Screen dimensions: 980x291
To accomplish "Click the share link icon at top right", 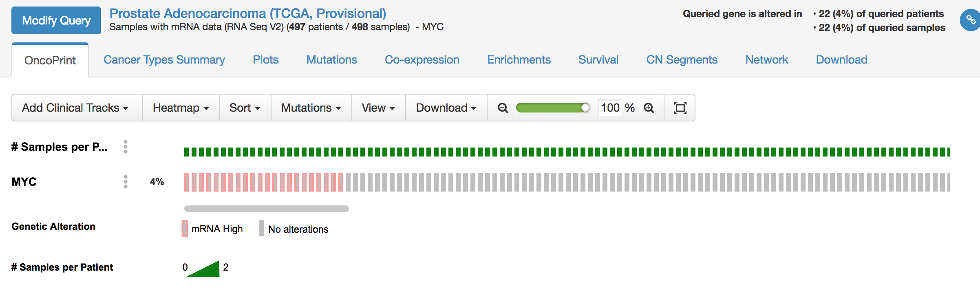I will (971, 20).
